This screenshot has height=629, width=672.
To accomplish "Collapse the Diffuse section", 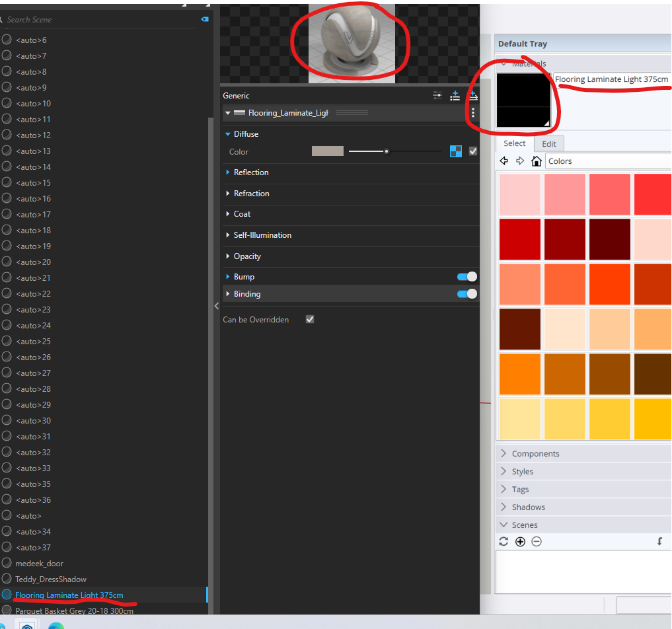I will coord(228,134).
